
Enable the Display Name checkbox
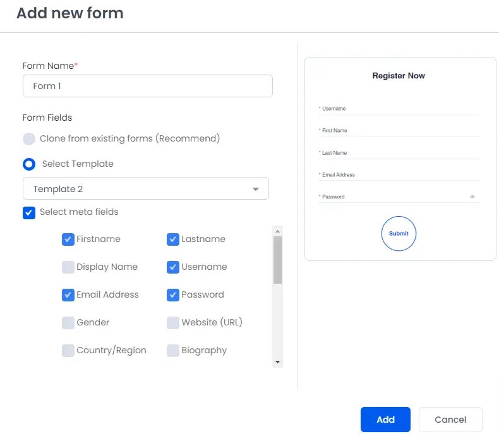tap(68, 267)
